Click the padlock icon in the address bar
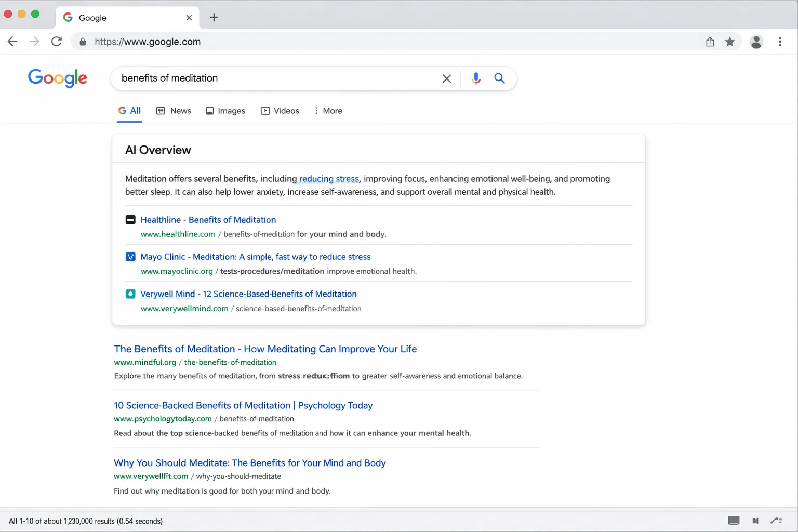The height and width of the screenshot is (532, 798). [82, 42]
